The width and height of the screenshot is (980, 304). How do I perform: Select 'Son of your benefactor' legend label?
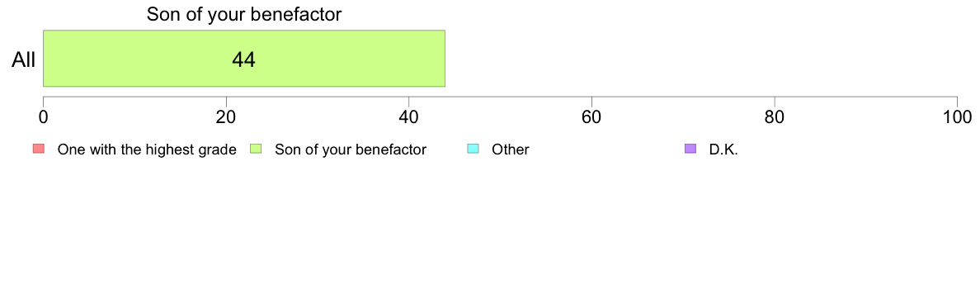click(x=351, y=150)
